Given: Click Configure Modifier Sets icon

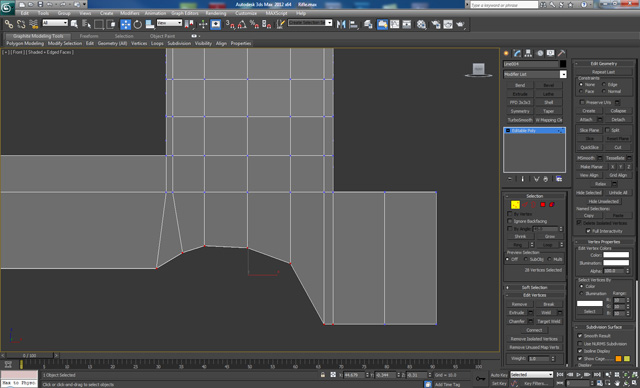Looking at the screenshot, I should [x=559, y=179].
